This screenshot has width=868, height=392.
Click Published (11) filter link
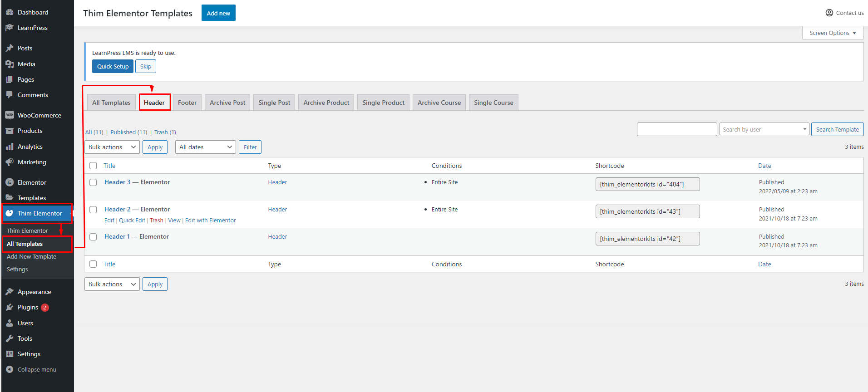tap(129, 132)
